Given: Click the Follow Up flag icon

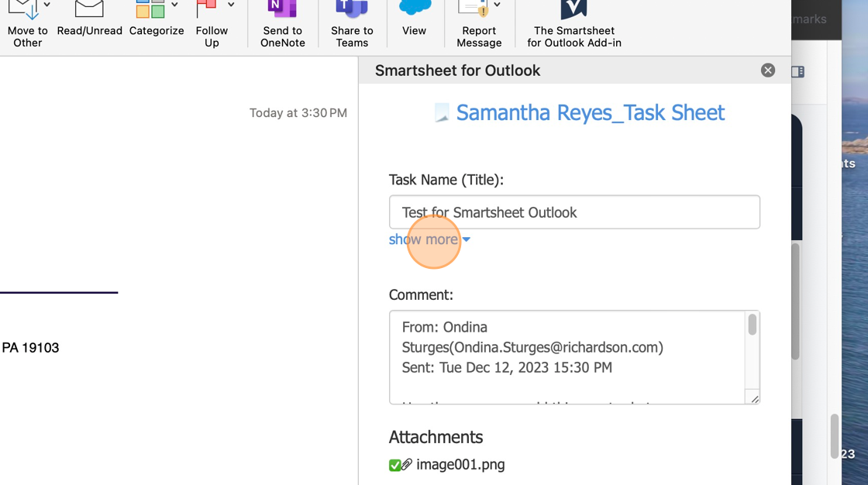Looking at the screenshot, I should click(206, 9).
